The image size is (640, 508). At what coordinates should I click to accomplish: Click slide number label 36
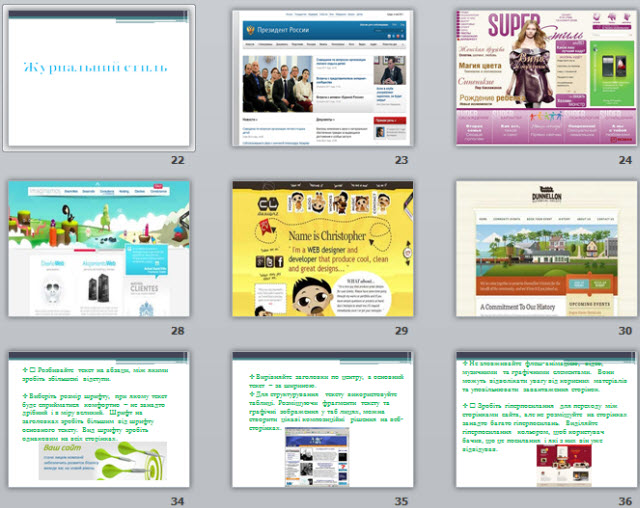click(625, 501)
